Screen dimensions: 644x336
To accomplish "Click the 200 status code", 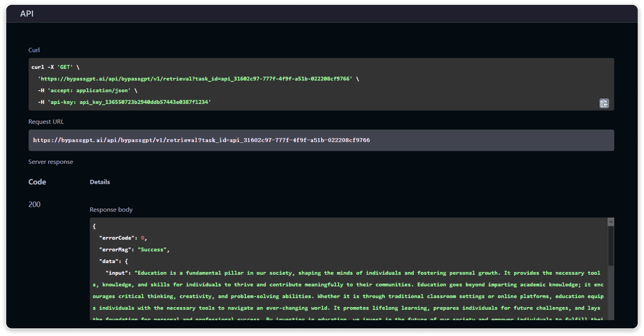I will coord(34,204).
